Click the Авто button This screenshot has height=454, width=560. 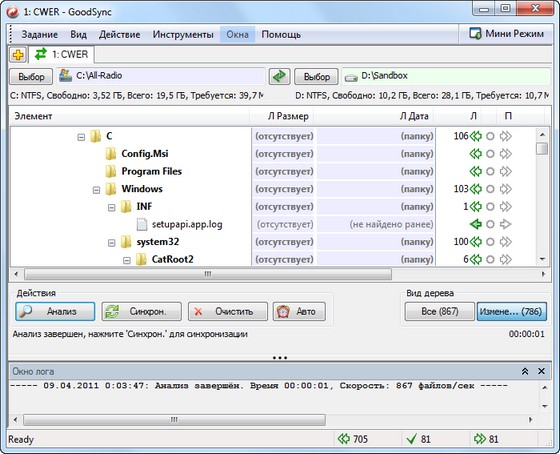299,311
